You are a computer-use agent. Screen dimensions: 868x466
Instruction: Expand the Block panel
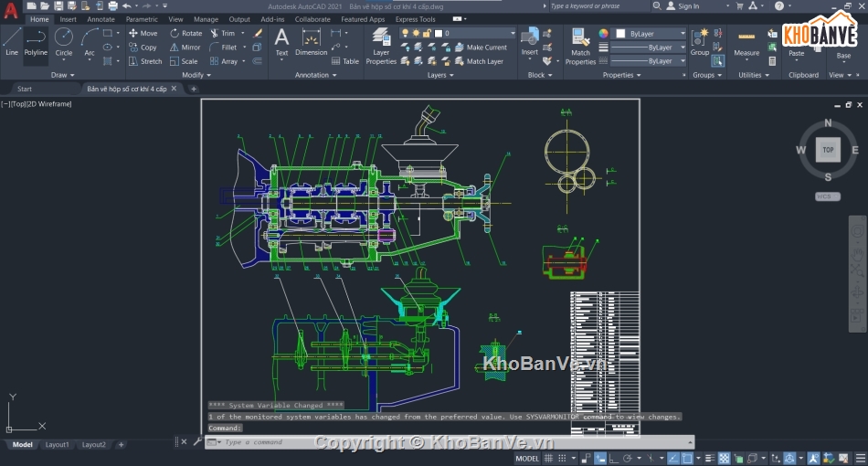click(540, 75)
